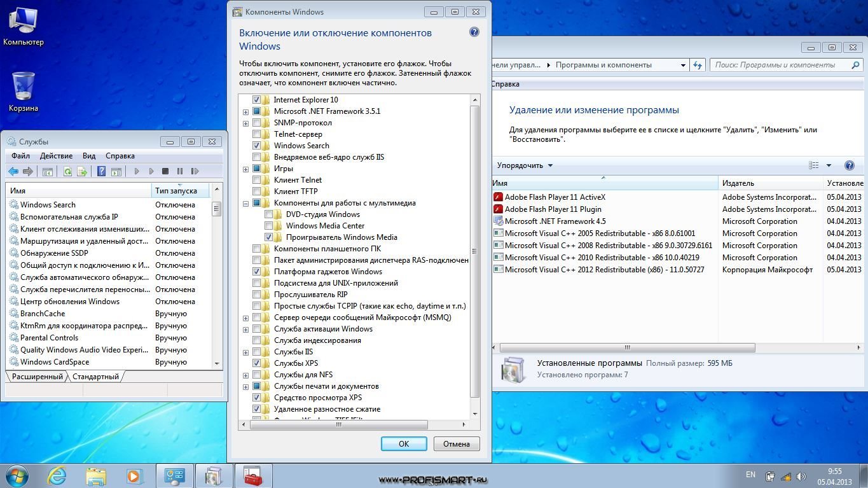The width and height of the screenshot is (868, 488).
Task: Uncheck the Службы XPS checkbox
Action: tap(257, 363)
